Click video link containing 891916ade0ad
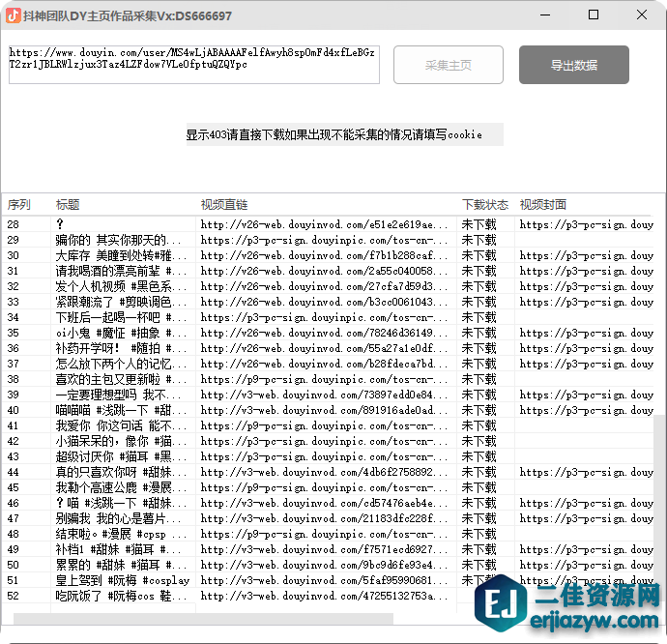 click(x=324, y=410)
